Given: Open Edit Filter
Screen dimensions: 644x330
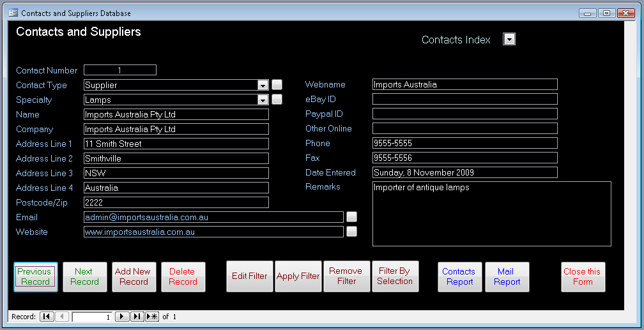Looking at the screenshot, I should pyautogui.click(x=250, y=276).
